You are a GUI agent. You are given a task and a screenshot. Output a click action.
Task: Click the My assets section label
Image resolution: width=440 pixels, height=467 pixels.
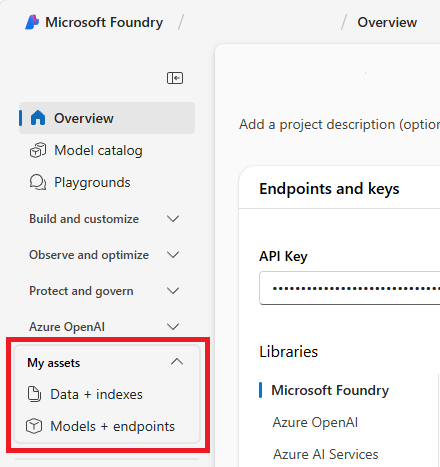[x=54, y=363]
